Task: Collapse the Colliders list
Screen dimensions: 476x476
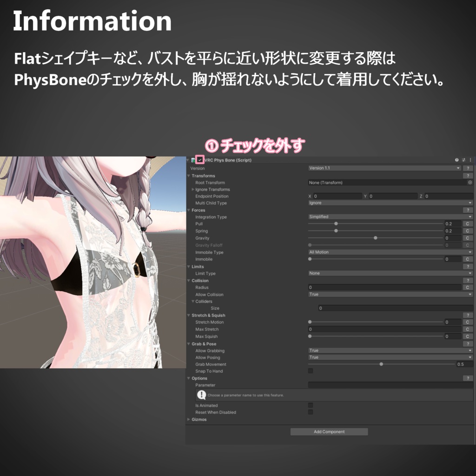Action: (x=193, y=301)
